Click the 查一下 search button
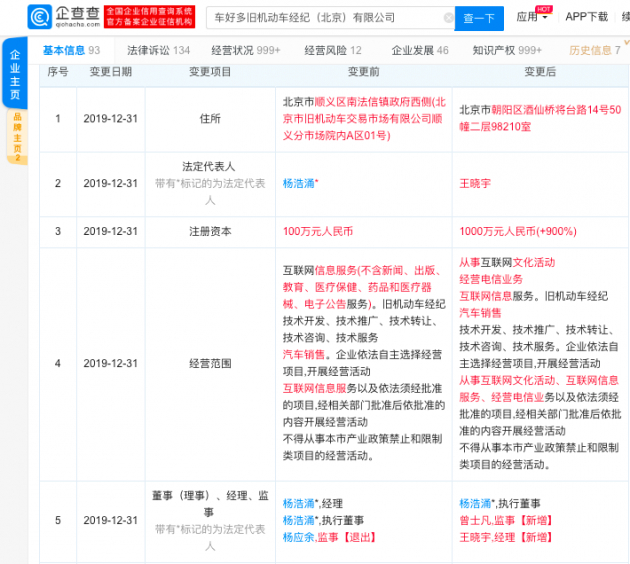 [479, 18]
